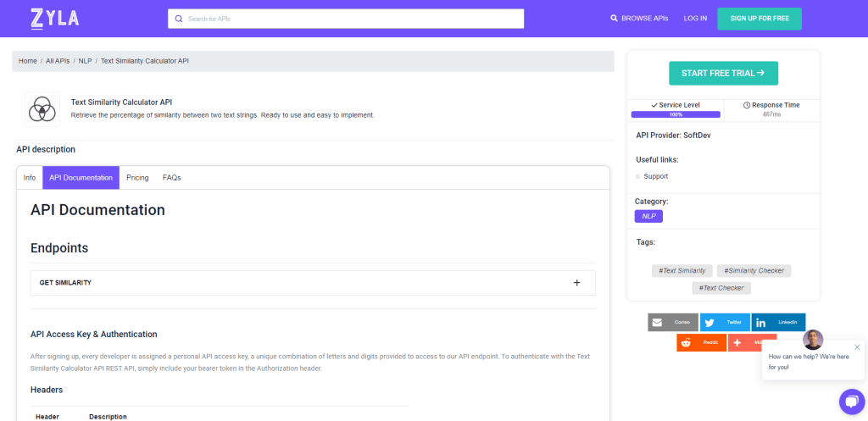Open NLP breadcrumb link
Image resolution: width=868 pixels, height=421 pixels.
click(x=86, y=61)
